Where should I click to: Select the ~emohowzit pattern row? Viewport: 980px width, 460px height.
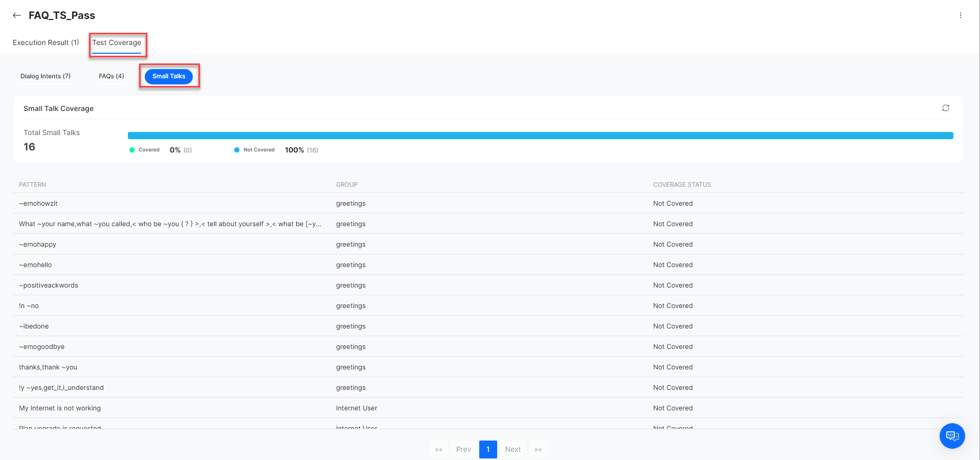38,204
